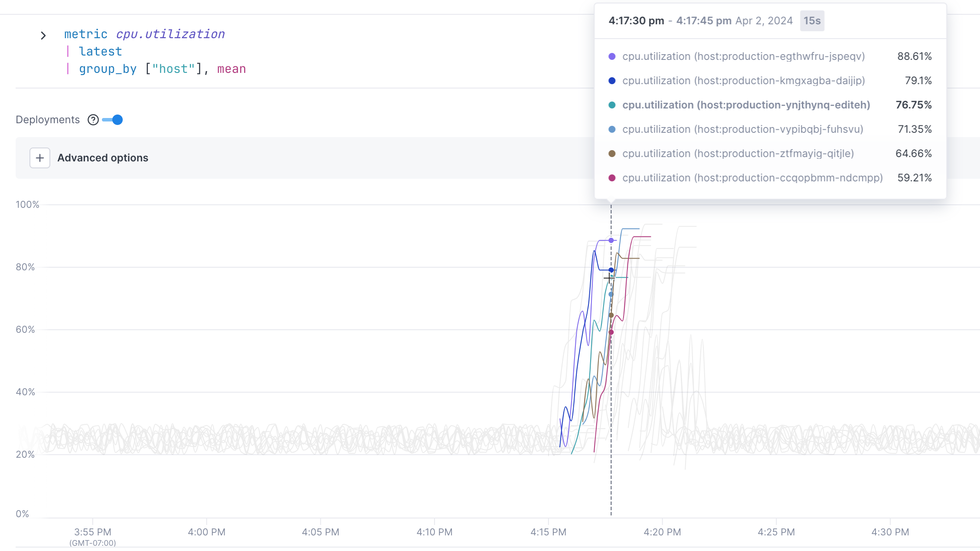Click the purple marker point on the chart line
This screenshot has height=551, width=980.
[611, 240]
